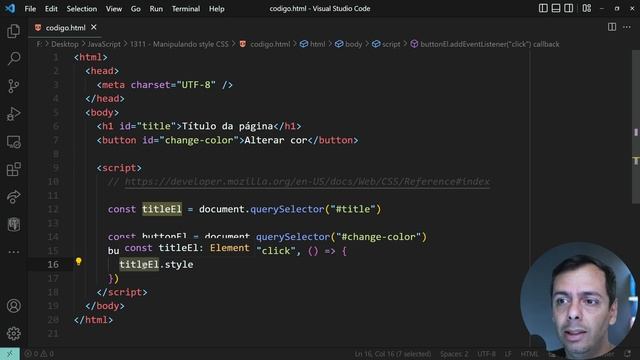Click the VS Code logo icon

pos(10,8)
